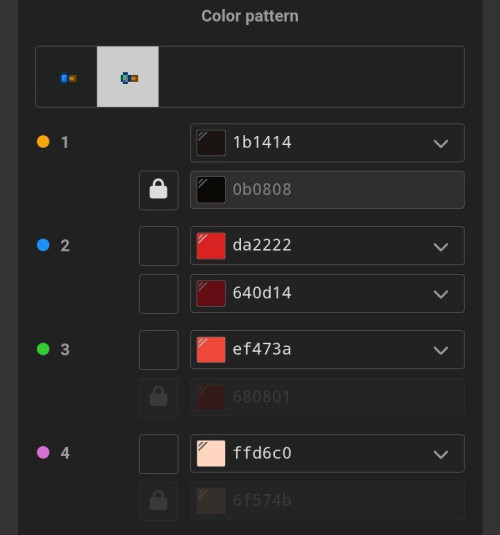Click the white lock icon beside 0b0808
Viewport: 500px width, 535px height.
click(159, 190)
